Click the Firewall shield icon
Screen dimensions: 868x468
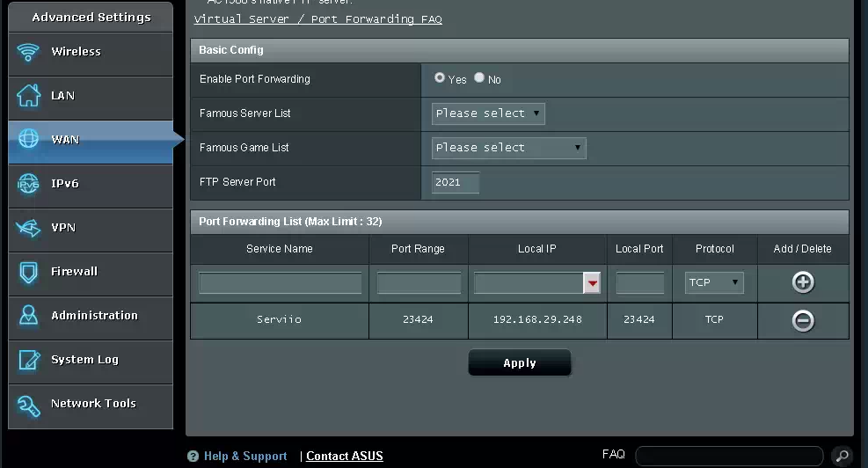click(29, 272)
